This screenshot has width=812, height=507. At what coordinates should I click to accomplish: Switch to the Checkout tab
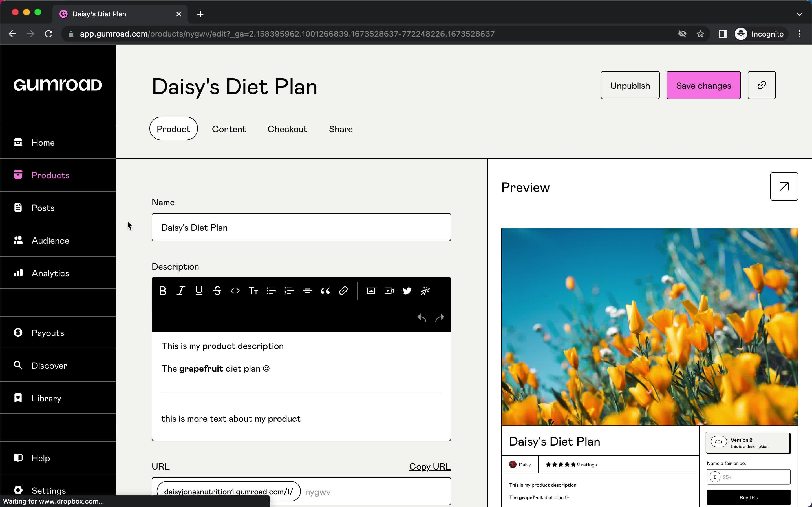(287, 129)
